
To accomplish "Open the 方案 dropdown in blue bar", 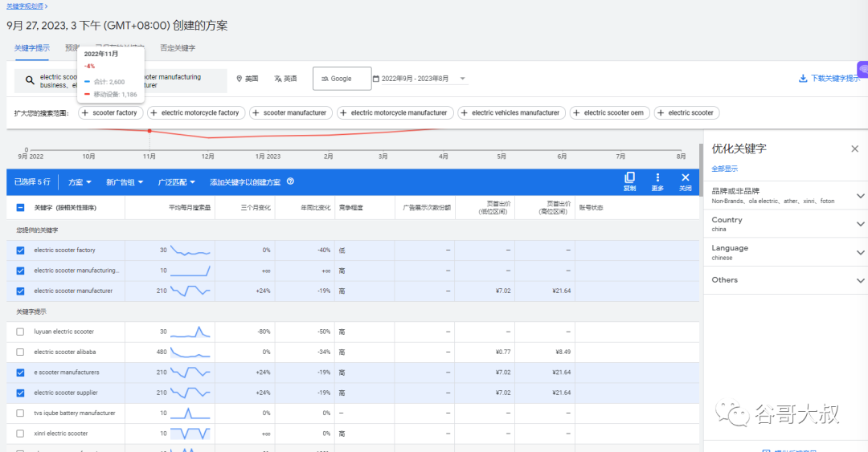I will point(80,182).
